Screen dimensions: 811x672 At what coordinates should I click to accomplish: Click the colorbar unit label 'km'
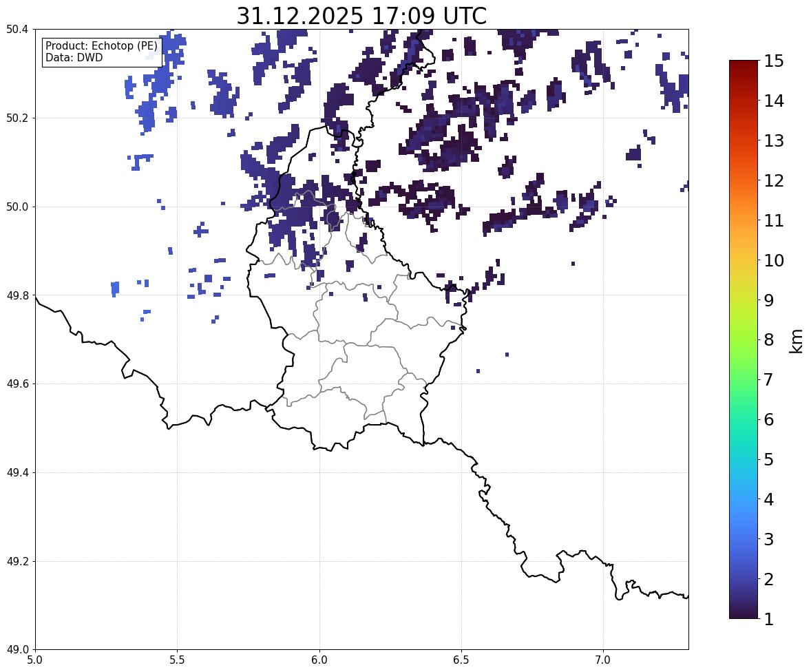click(x=796, y=341)
